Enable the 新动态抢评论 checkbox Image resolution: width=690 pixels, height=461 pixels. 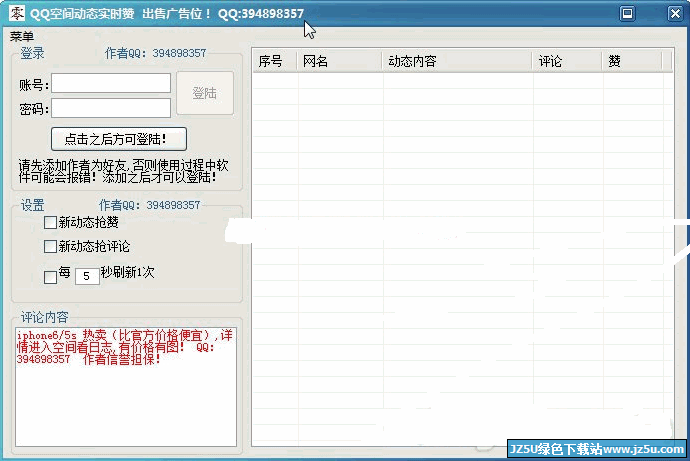pyautogui.click(x=50, y=246)
